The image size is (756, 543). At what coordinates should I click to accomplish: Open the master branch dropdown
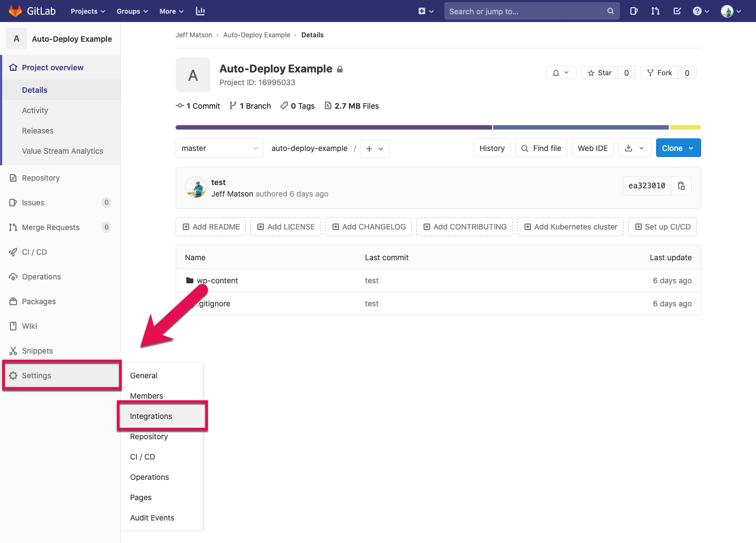pos(219,148)
